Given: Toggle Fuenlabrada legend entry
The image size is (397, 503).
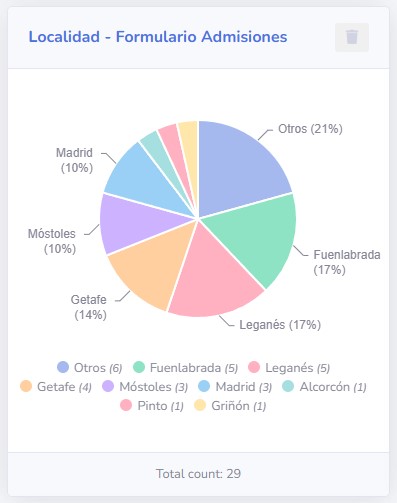Looking at the screenshot, I should (x=185, y=368).
